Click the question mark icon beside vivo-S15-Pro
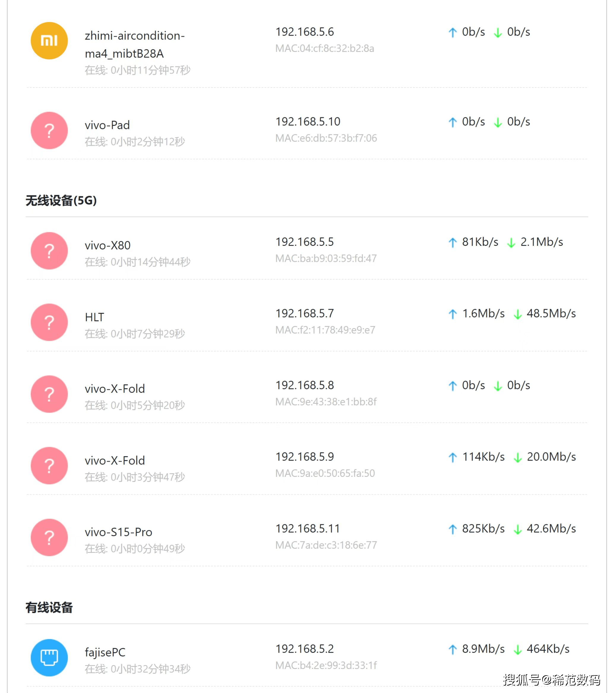The image size is (616, 693). pyautogui.click(x=49, y=537)
